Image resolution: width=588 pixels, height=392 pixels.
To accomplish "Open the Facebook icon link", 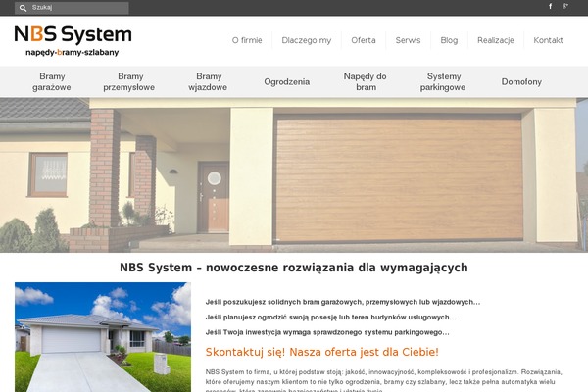I will [x=550, y=7].
